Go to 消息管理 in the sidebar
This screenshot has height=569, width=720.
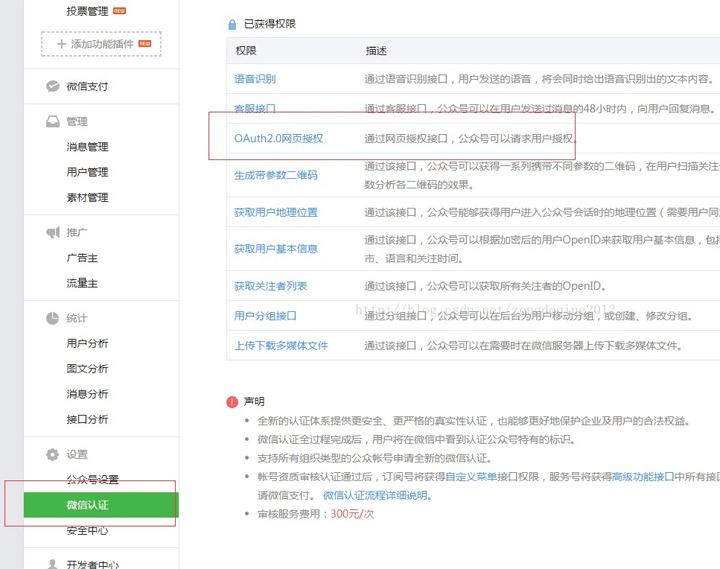coord(88,147)
